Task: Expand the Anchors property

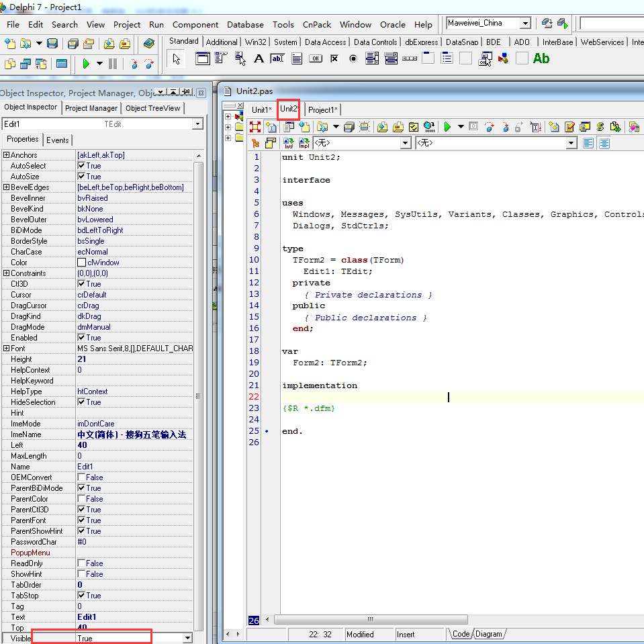Action: point(6,155)
